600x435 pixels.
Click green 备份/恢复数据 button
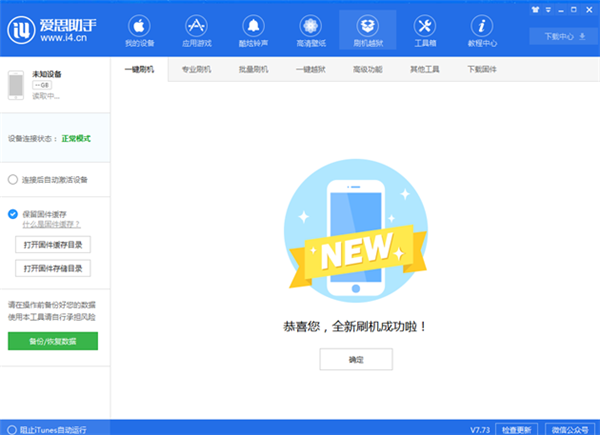click(53, 341)
